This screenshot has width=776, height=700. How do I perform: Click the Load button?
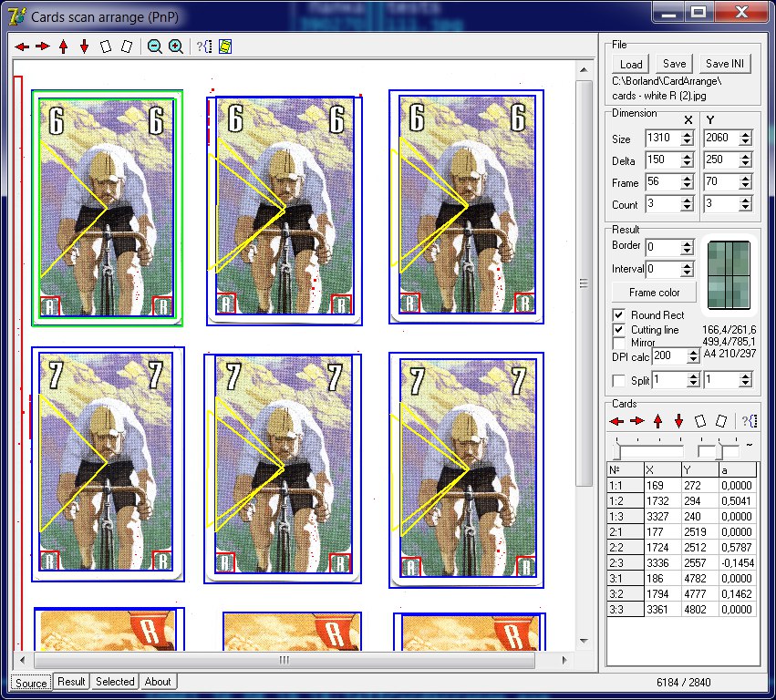point(631,65)
